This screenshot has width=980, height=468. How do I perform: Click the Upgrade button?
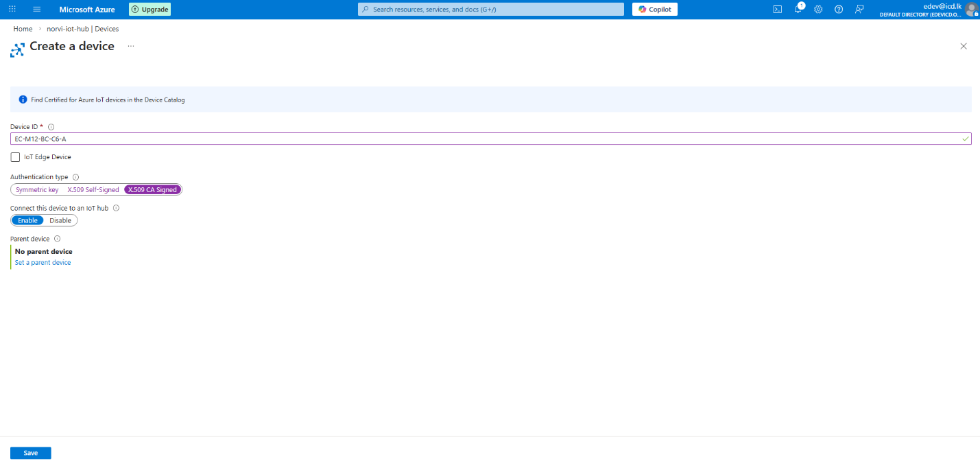coord(150,10)
